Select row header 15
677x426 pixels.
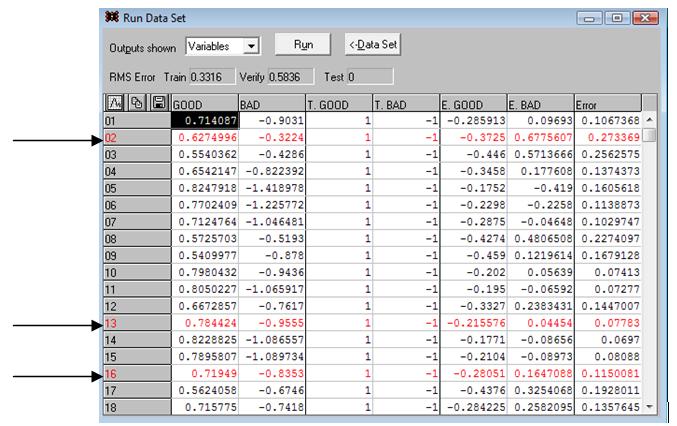coord(137,357)
